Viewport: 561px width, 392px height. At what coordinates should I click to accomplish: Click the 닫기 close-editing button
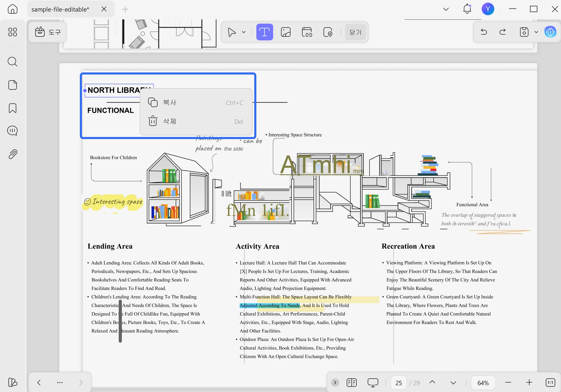tap(356, 32)
